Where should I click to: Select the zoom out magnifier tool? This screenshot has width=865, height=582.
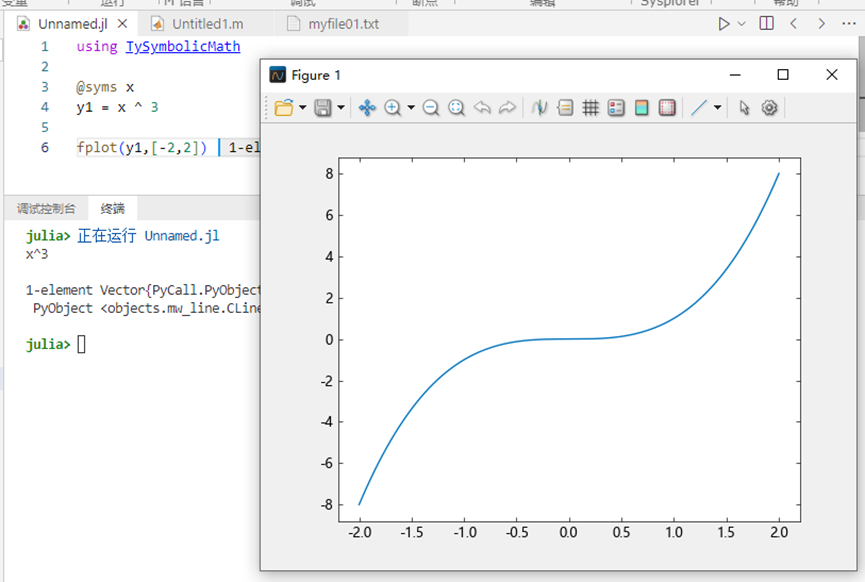pyautogui.click(x=431, y=108)
